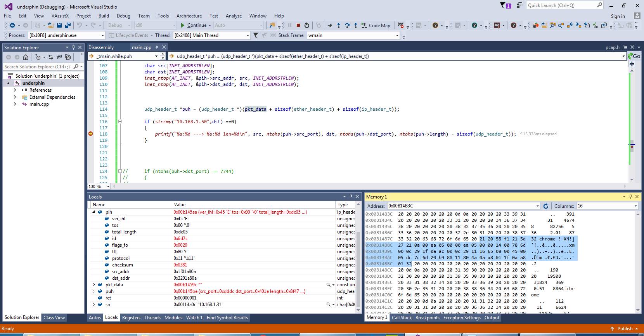This screenshot has width=644, height=336.
Task: Click the Show Next Statement arrow icon
Action: pyautogui.click(x=330, y=25)
